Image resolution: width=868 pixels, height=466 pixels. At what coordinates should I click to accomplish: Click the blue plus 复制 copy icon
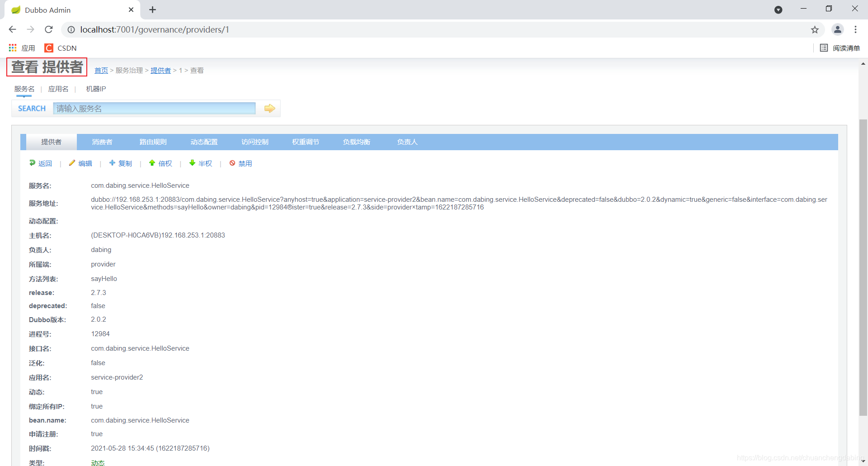click(112, 163)
